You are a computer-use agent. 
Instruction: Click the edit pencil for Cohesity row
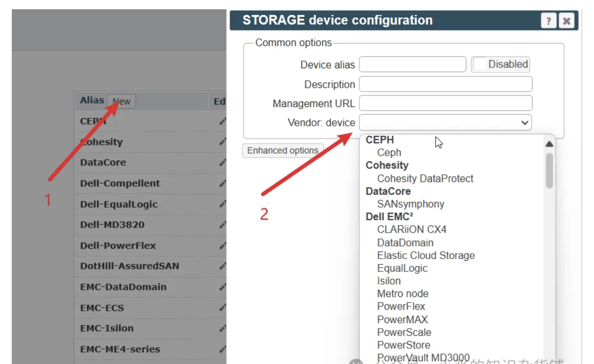[x=222, y=142]
